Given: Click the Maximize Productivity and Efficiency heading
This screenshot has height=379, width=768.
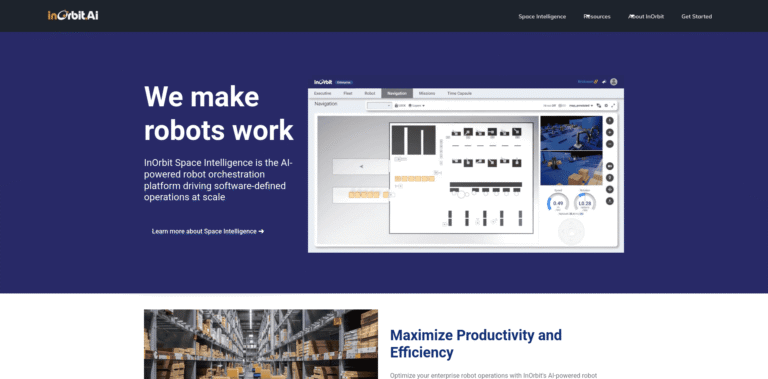Looking at the screenshot, I should tap(476, 344).
